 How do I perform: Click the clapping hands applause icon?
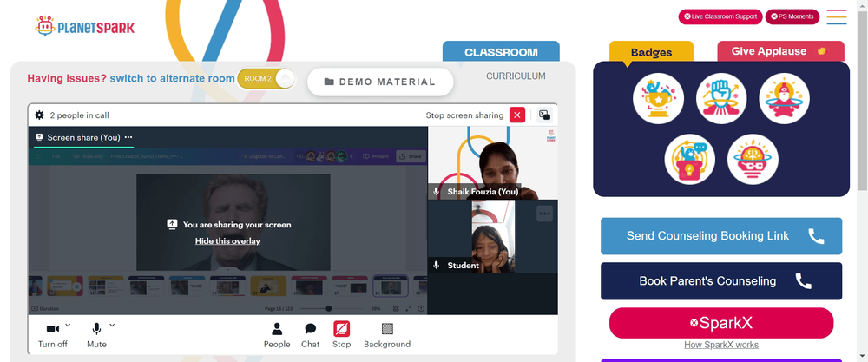pyautogui.click(x=822, y=51)
